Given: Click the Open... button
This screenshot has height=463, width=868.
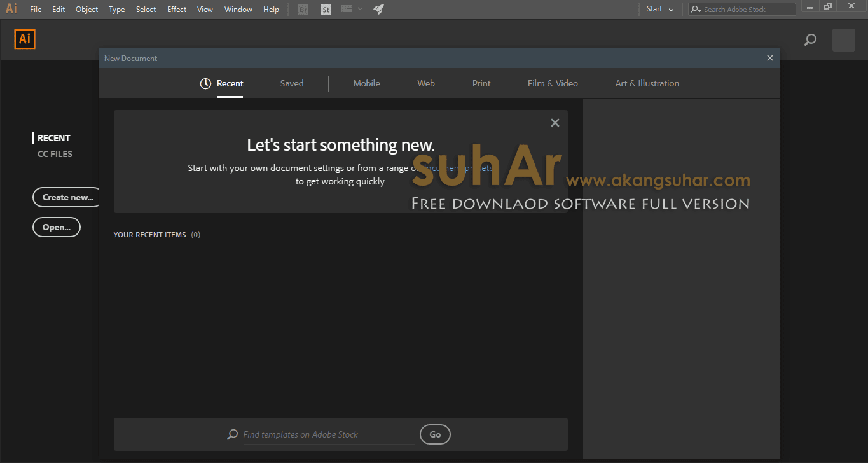Looking at the screenshot, I should coord(57,227).
